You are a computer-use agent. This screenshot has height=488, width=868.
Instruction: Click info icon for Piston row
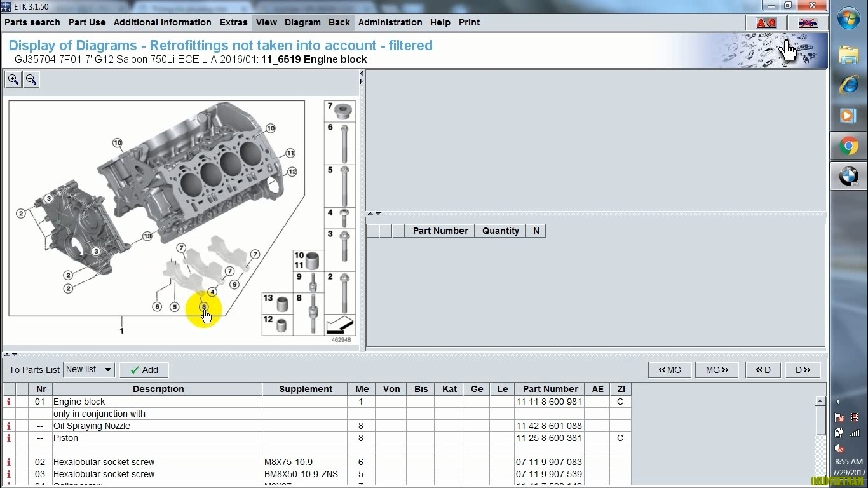(9, 438)
